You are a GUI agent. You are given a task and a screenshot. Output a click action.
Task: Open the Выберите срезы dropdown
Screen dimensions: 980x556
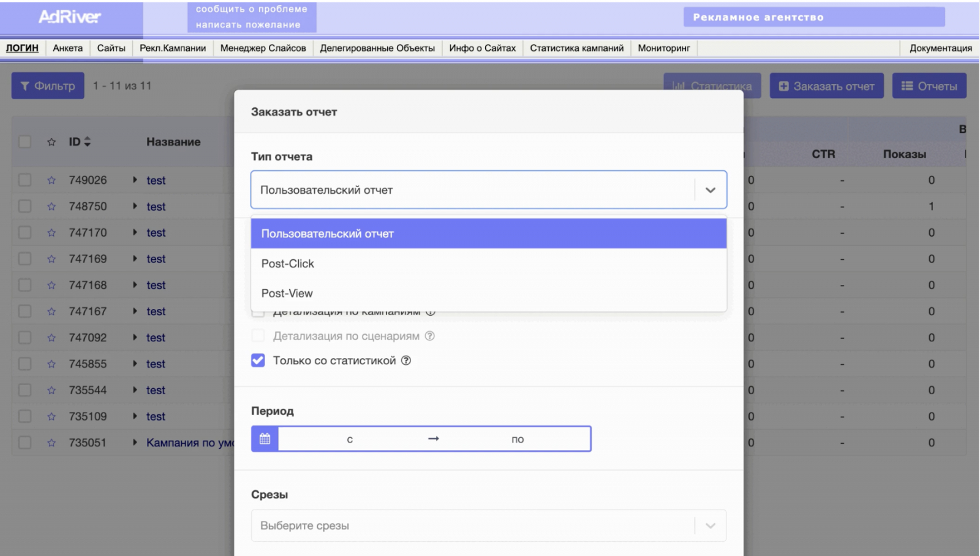click(489, 526)
